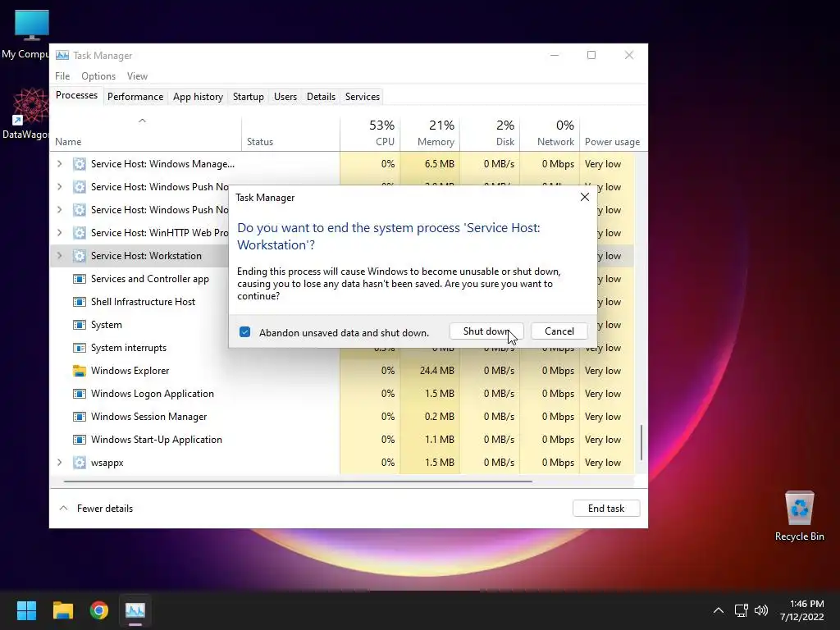
Task: Switch to the Services tab
Action: click(362, 97)
